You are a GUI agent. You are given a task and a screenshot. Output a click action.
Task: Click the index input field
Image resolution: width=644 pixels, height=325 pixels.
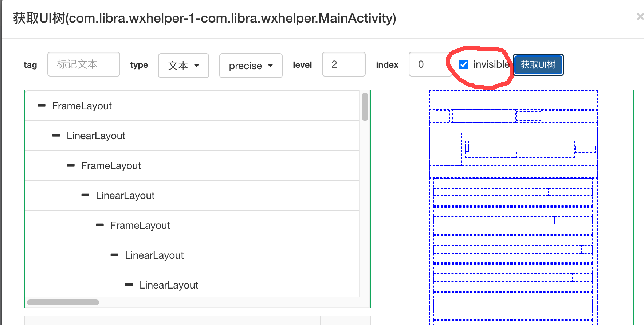(430, 64)
